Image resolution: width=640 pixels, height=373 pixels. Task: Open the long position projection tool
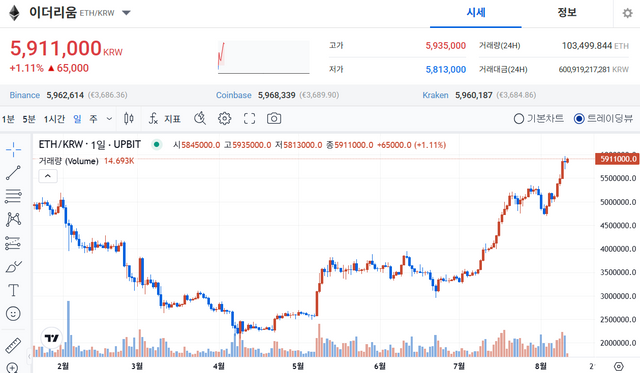tap(13, 243)
